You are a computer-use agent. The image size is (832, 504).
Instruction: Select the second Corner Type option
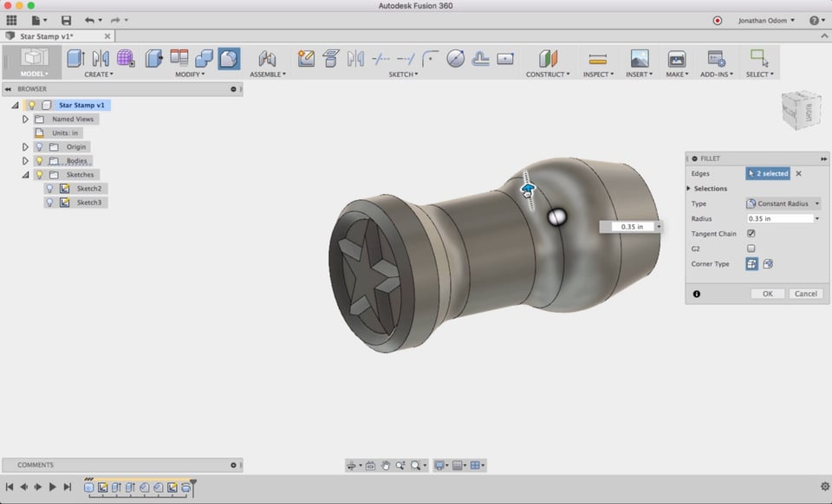768,264
